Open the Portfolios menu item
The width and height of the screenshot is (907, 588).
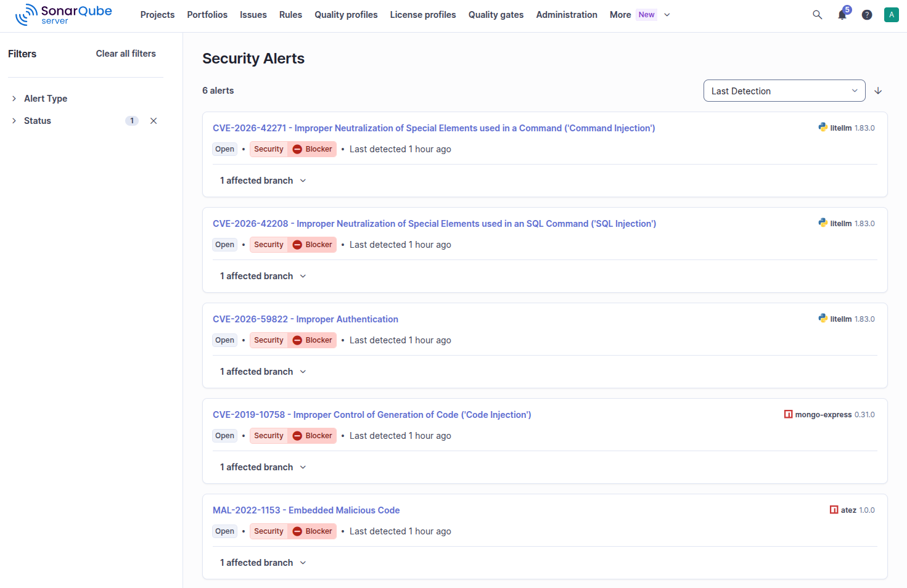pos(207,15)
